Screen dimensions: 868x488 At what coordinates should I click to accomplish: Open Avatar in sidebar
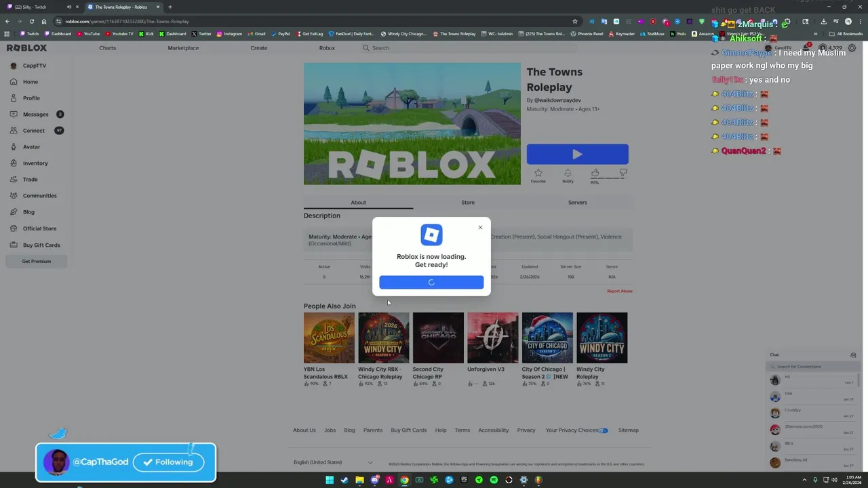[31, 147]
